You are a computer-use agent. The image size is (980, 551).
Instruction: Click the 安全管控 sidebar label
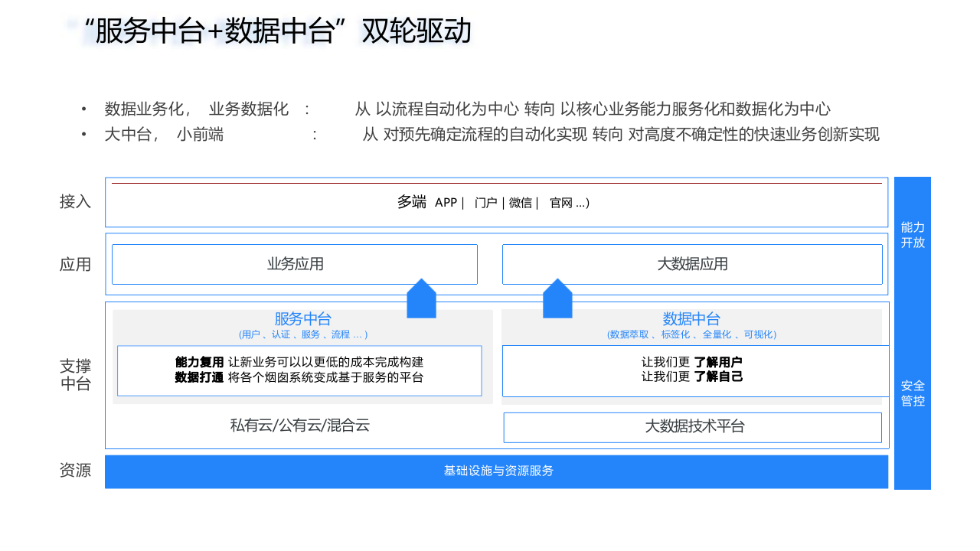click(x=913, y=393)
